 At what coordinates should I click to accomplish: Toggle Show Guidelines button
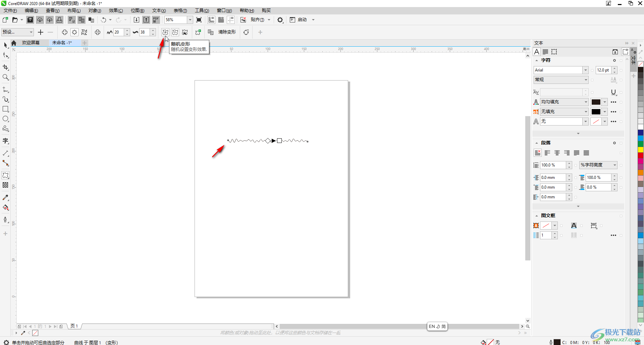click(x=231, y=20)
